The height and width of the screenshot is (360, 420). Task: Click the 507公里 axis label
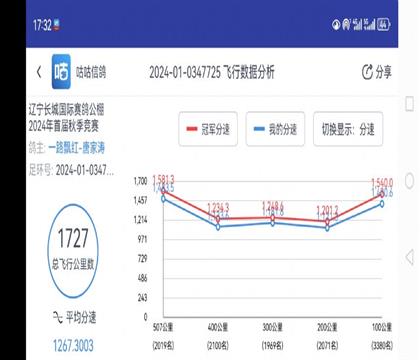[x=163, y=327]
